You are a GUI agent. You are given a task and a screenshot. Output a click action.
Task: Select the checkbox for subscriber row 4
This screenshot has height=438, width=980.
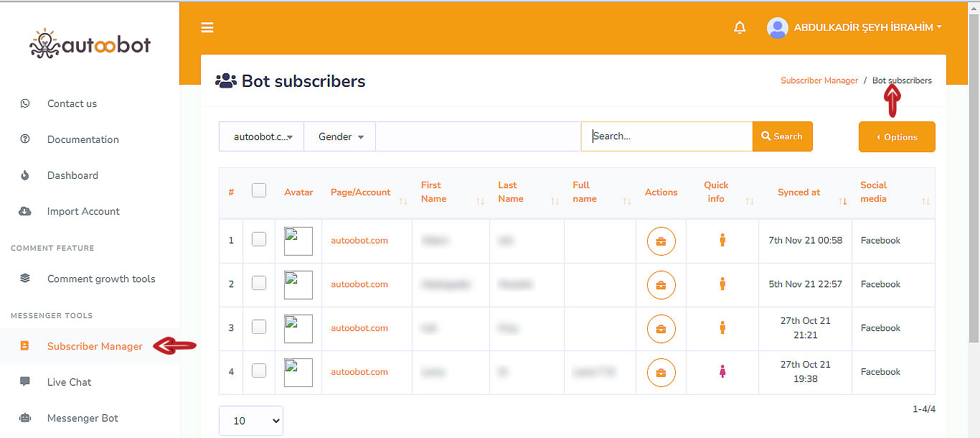[x=259, y=371]
